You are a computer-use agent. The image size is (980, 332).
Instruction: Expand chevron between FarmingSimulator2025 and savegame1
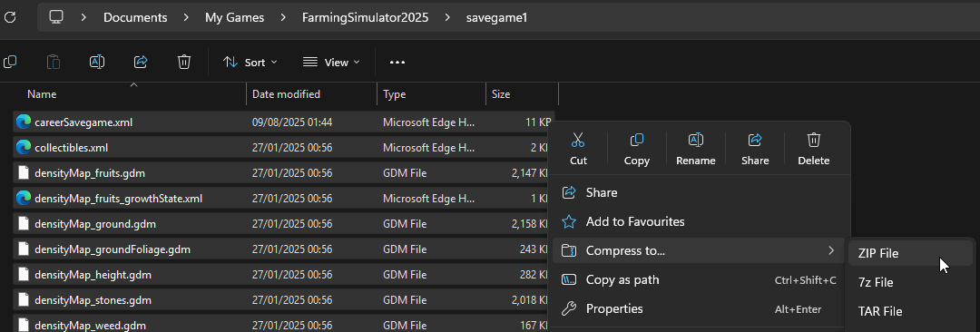pos(447,17)
